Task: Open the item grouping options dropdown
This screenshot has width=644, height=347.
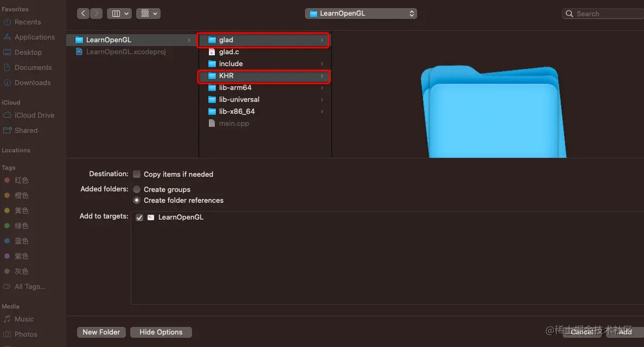Action: coord(148,14)
